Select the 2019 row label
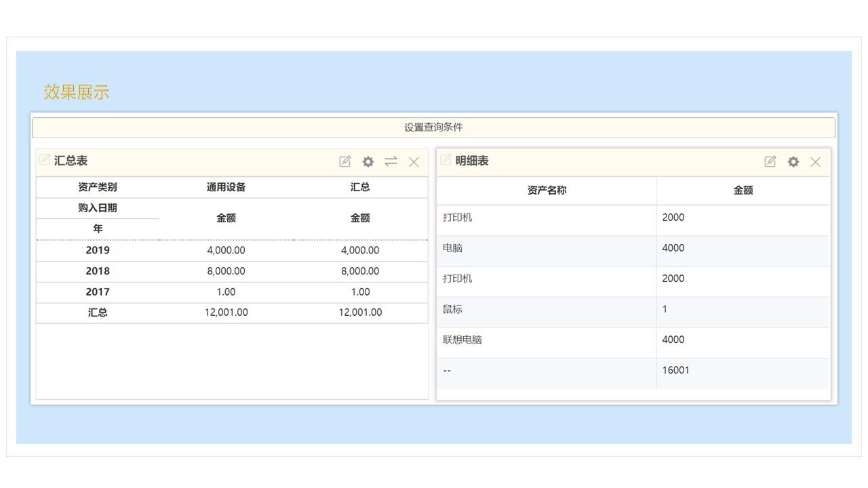The width and height of the screenshot is (868, 488). (x=98, y=250)
